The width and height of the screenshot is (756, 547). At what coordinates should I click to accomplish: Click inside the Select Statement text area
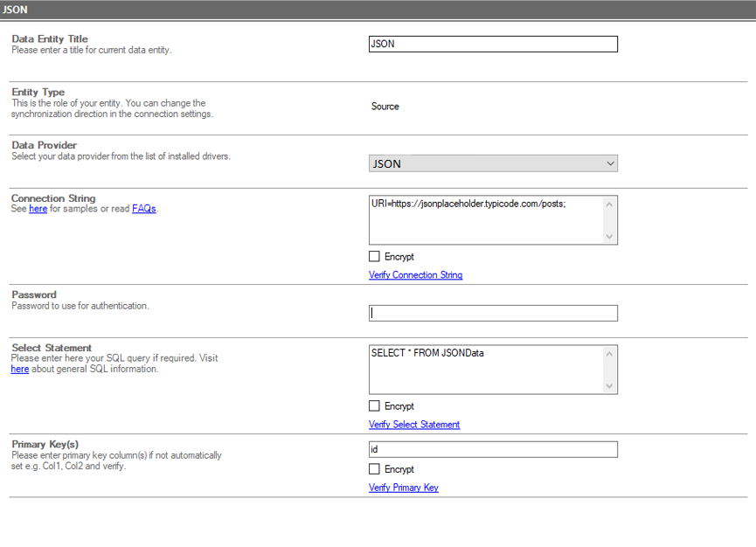485,369
